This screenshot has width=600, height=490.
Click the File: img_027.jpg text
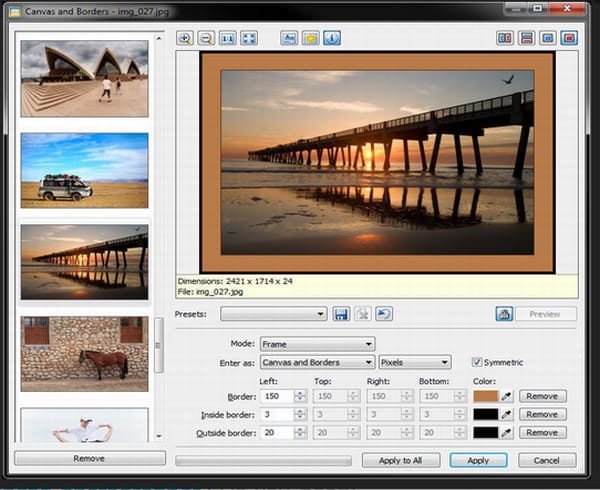point(210,292)
